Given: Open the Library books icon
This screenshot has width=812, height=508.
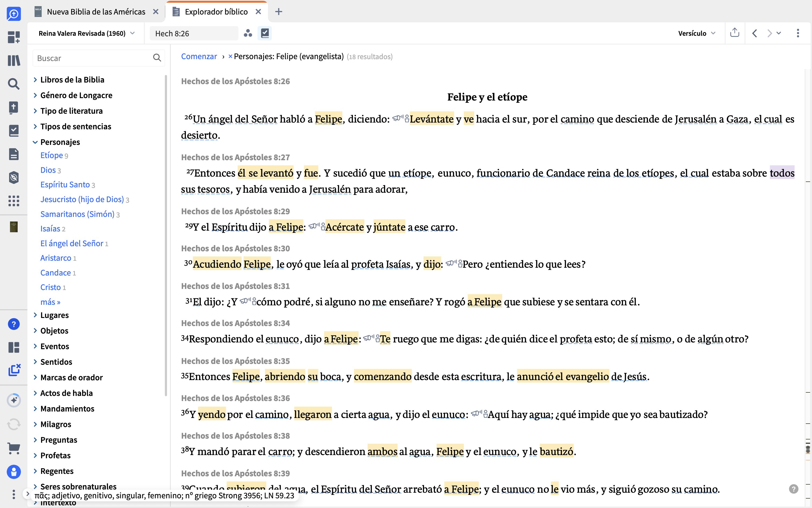Looking at the screenshot, I should [14, 60].
